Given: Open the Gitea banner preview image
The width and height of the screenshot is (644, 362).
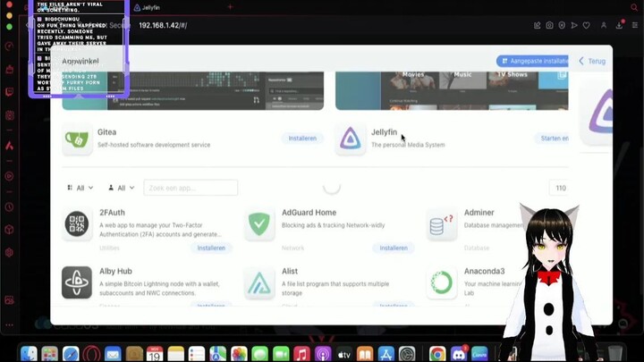Looking at the screenshot, I should pyautogui.click(x=193, y=90).
